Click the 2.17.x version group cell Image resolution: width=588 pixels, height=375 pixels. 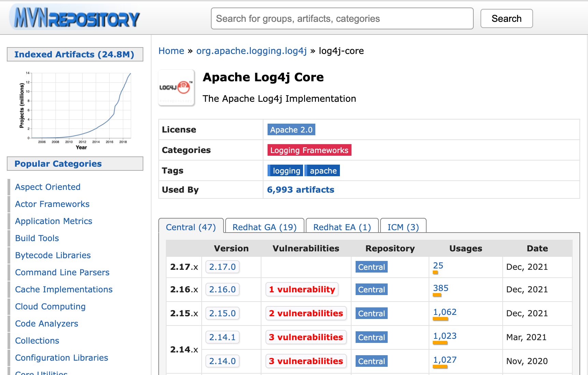[x=184, y=267]
